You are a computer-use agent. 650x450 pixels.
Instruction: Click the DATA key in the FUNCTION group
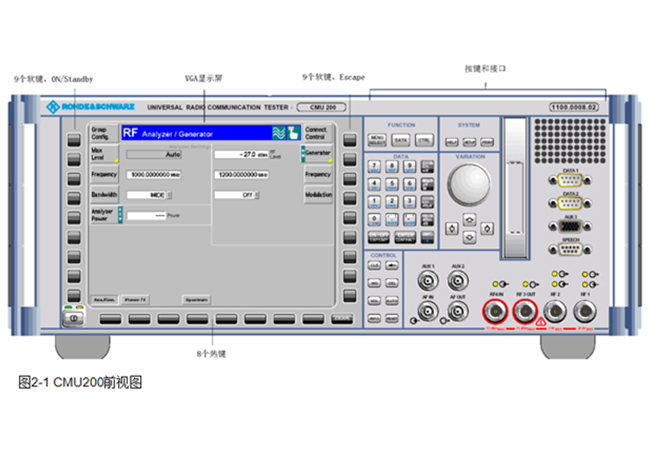(x=400, y=140)
